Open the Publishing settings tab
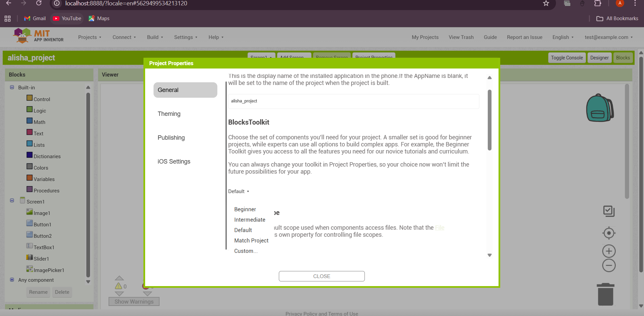 point(171,138)
